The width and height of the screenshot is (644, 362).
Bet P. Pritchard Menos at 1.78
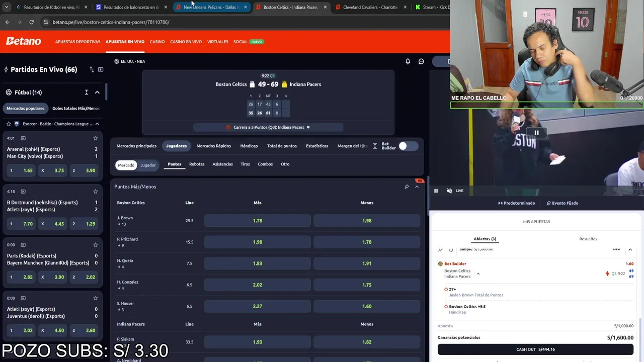tap(367, 242)
